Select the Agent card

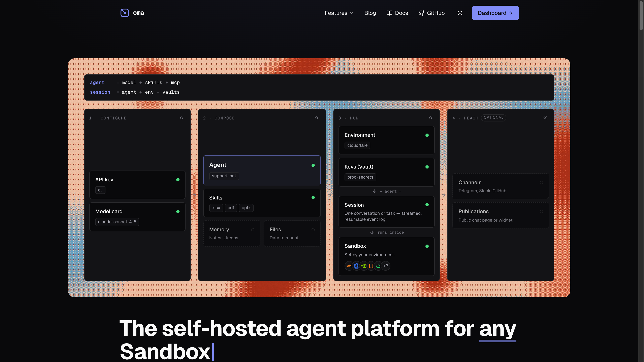pos(262,170)
